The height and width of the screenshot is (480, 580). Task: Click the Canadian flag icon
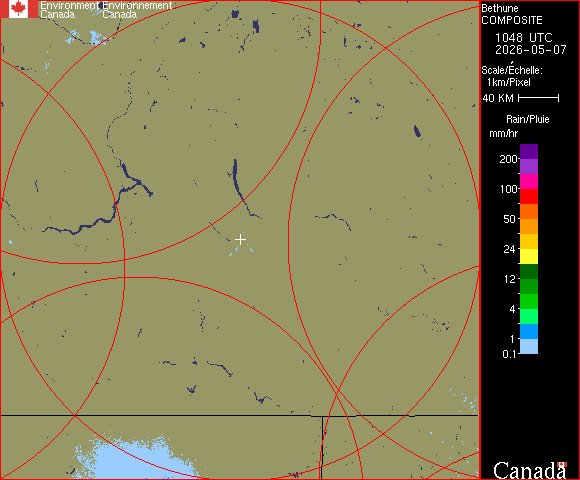(x=19, y=9)
